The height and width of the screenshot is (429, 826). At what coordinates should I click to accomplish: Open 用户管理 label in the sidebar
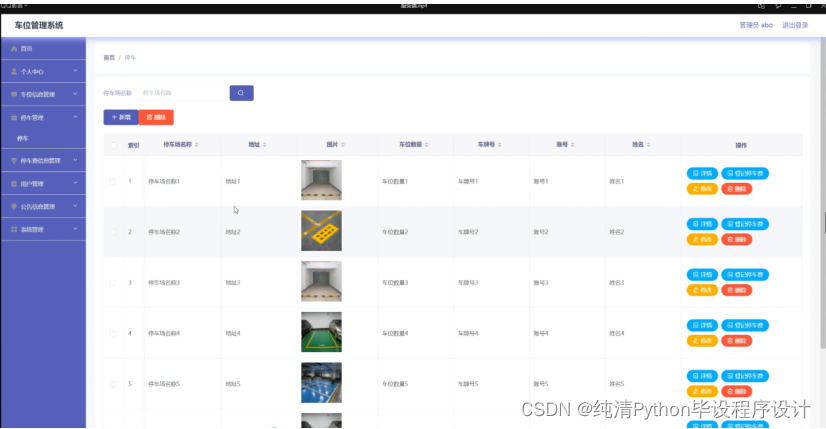pos(32,184)
